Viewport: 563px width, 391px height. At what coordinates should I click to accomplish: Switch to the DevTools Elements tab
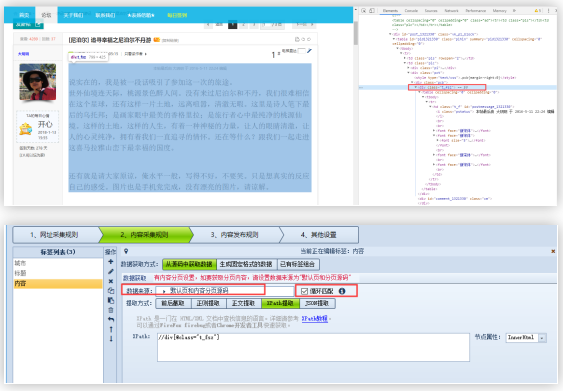pyautogui.click(x=390, y=11)
